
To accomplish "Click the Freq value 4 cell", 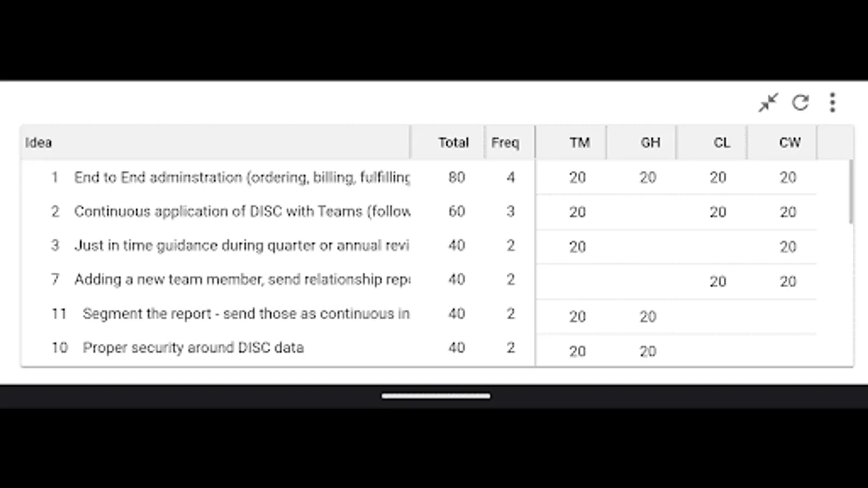I will (x=510, y=177).
